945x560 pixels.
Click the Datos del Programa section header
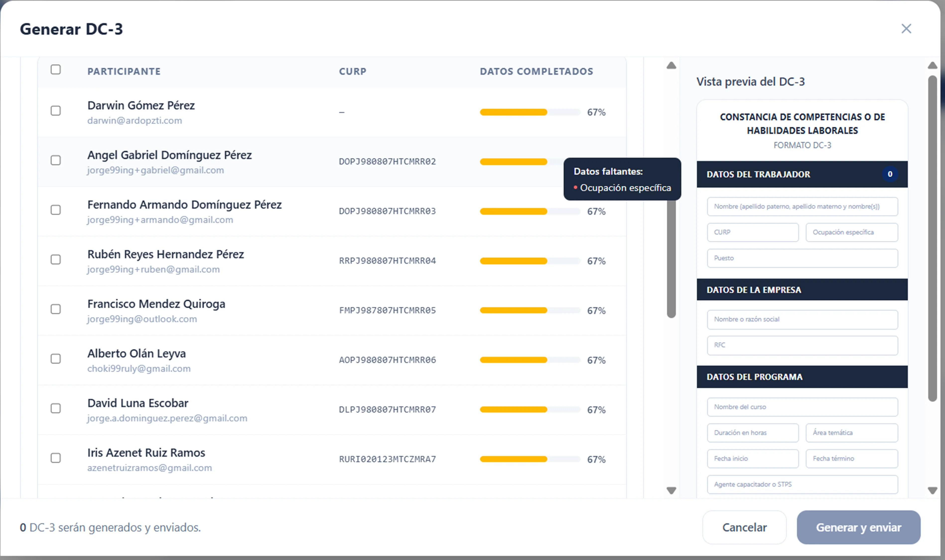tap(802, 377)
